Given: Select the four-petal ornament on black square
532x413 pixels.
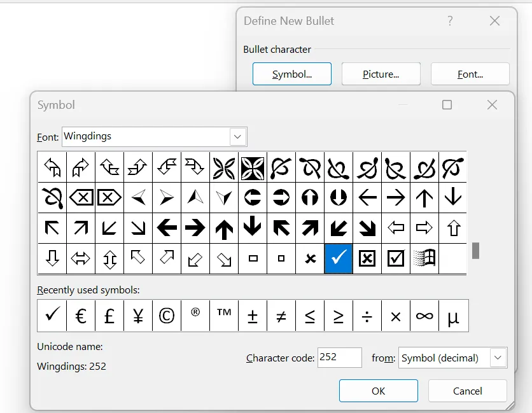Looking at the screenshot, I should (x=253, y=167).
